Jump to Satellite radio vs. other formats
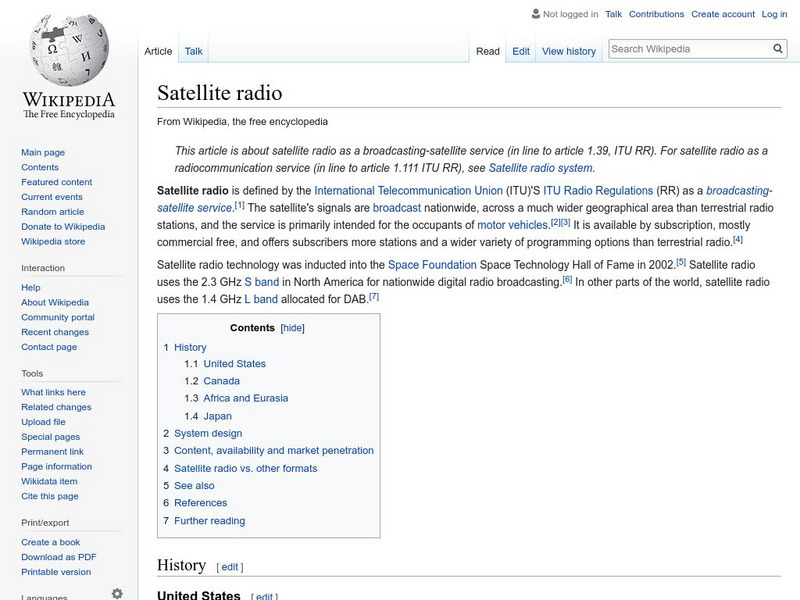The height and width of the screenshot is (600, 800). pos(245,468)
